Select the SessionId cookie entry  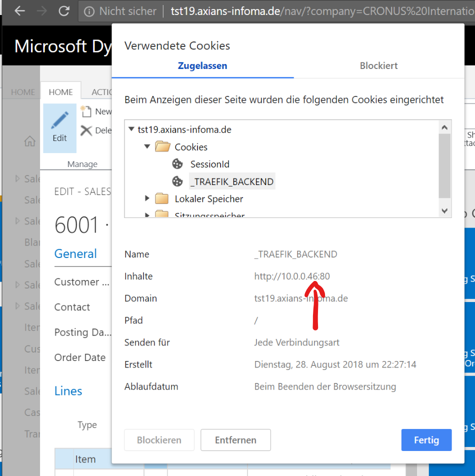pos(209,164)
